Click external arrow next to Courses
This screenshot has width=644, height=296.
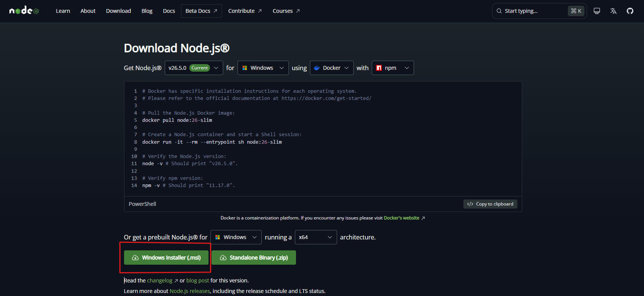(298, 11)
